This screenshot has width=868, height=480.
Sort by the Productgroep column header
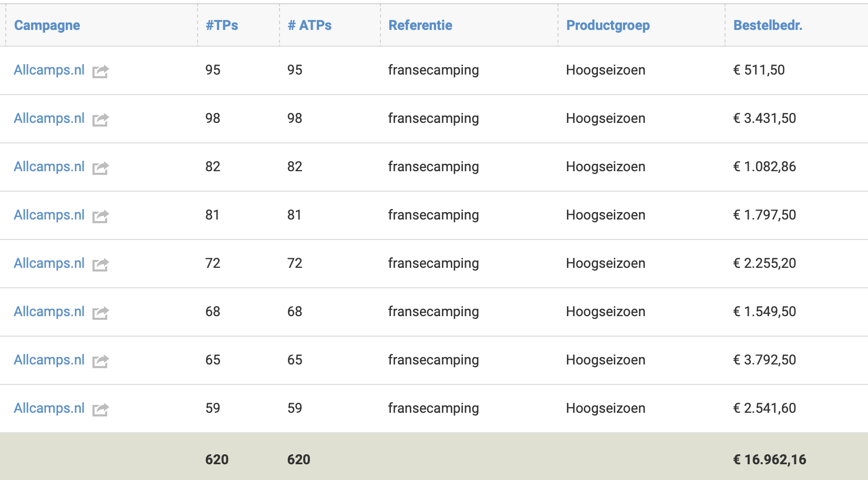tap(608, 25)
